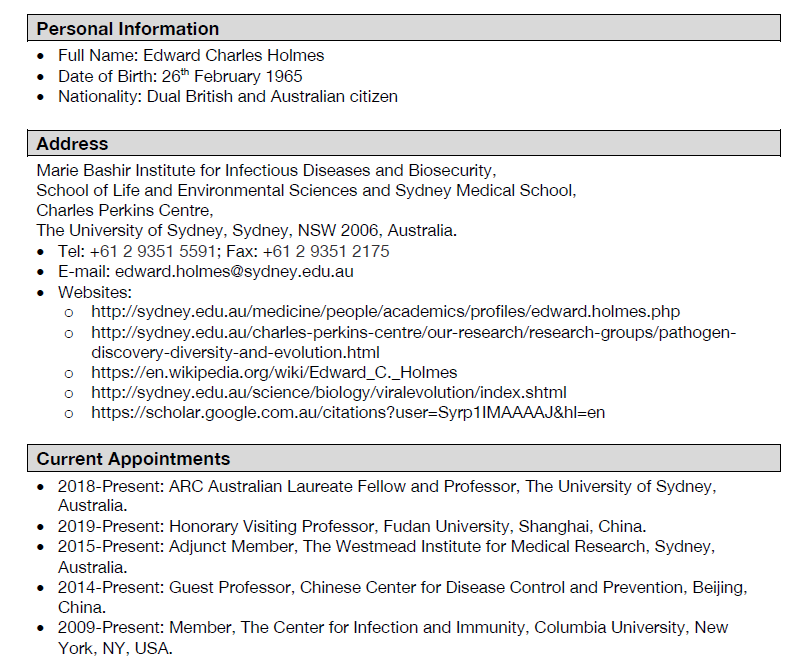
Task: Click the Westmead Institute adjunct member entry
Action: tap(385, 547)
